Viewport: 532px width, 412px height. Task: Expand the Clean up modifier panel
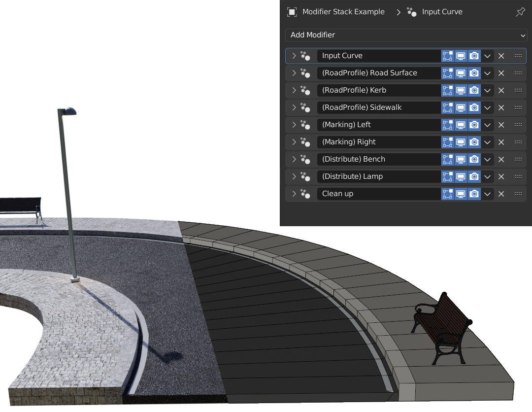294,194
